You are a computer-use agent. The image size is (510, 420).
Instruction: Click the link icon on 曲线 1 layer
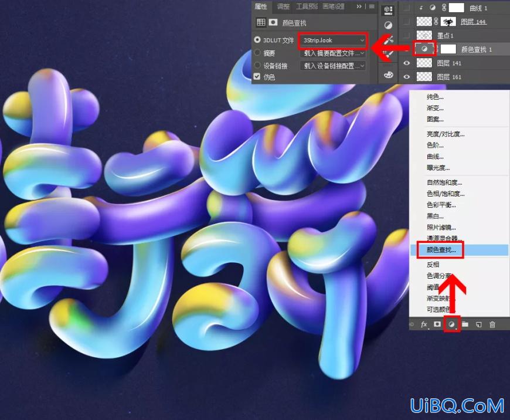[x=444, y=8]
